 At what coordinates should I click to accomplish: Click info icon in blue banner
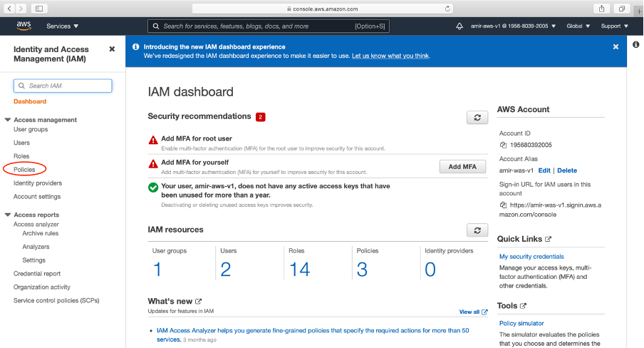135,47
